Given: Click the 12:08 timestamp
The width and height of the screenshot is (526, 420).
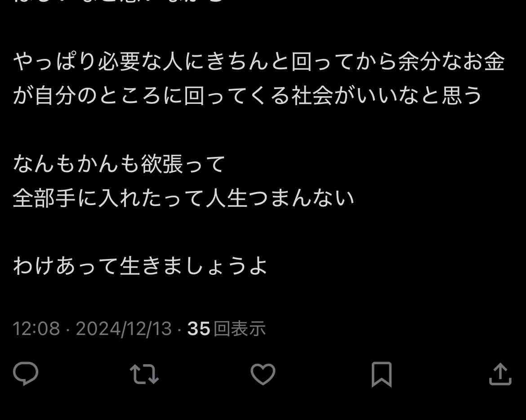Looking at the screenshot, I should tap(36, 328).
